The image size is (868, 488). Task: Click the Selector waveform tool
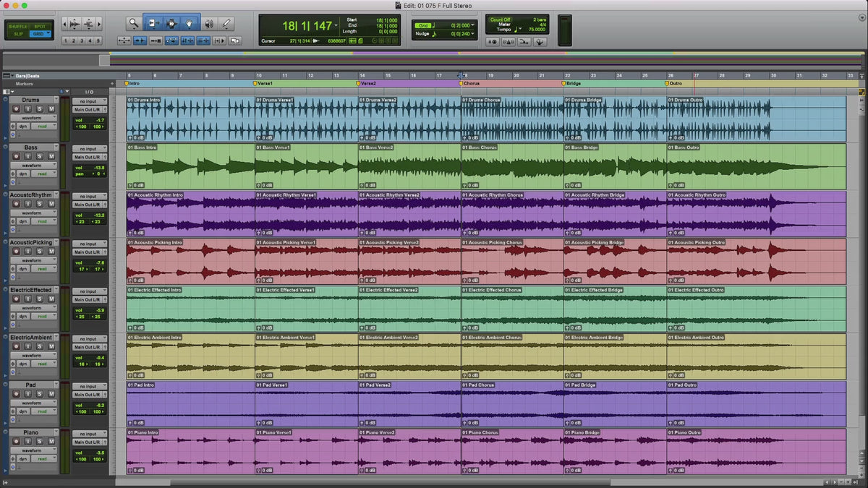(x=171, y=24)
